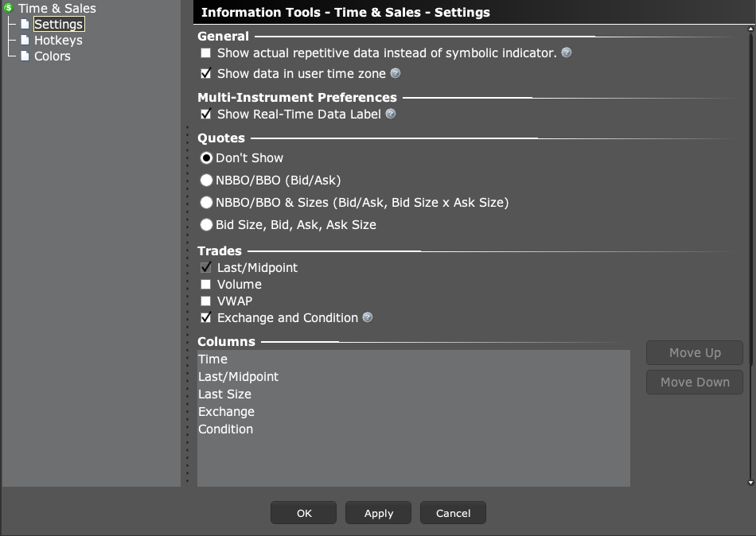The image size is (756, 536).
Task: Click the Apply button
Action: tap(379, 513)
